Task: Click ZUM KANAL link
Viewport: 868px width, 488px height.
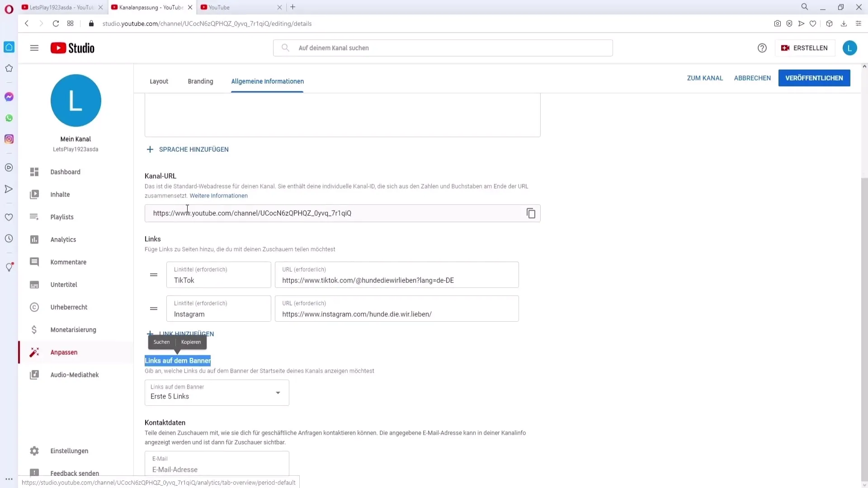Action: tap(705, 78)
